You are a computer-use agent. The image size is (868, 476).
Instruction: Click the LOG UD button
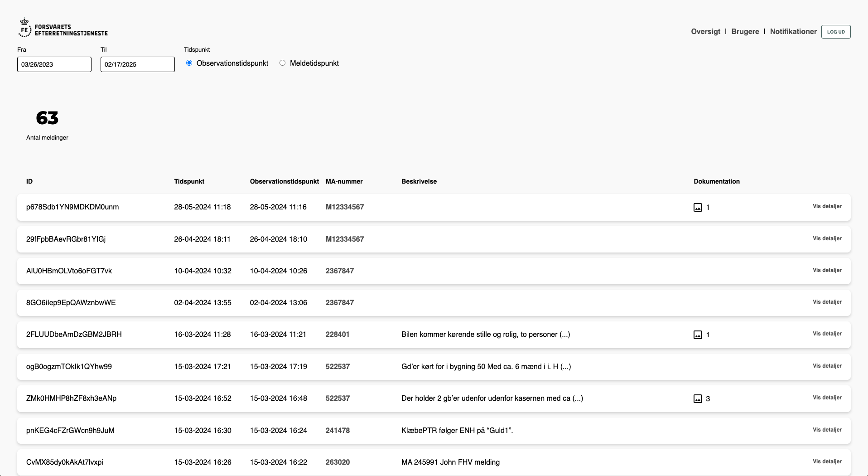pyautogui.click(x=836, y=32)
